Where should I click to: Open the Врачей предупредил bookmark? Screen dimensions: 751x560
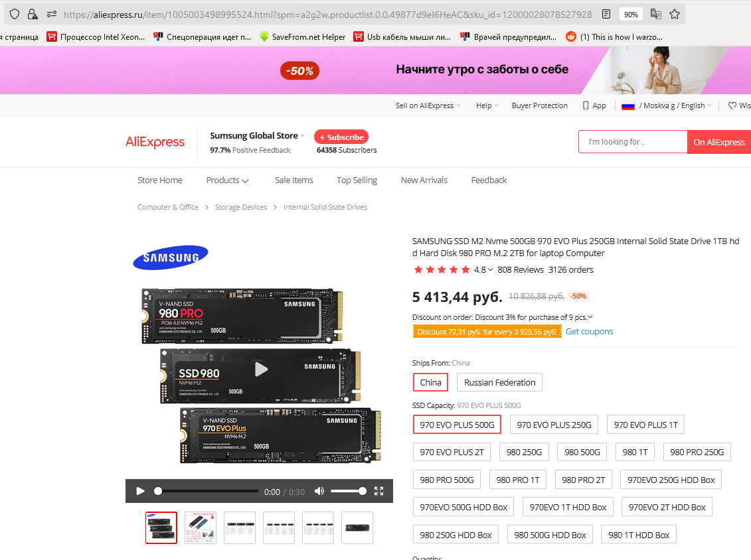coord(508,37)
